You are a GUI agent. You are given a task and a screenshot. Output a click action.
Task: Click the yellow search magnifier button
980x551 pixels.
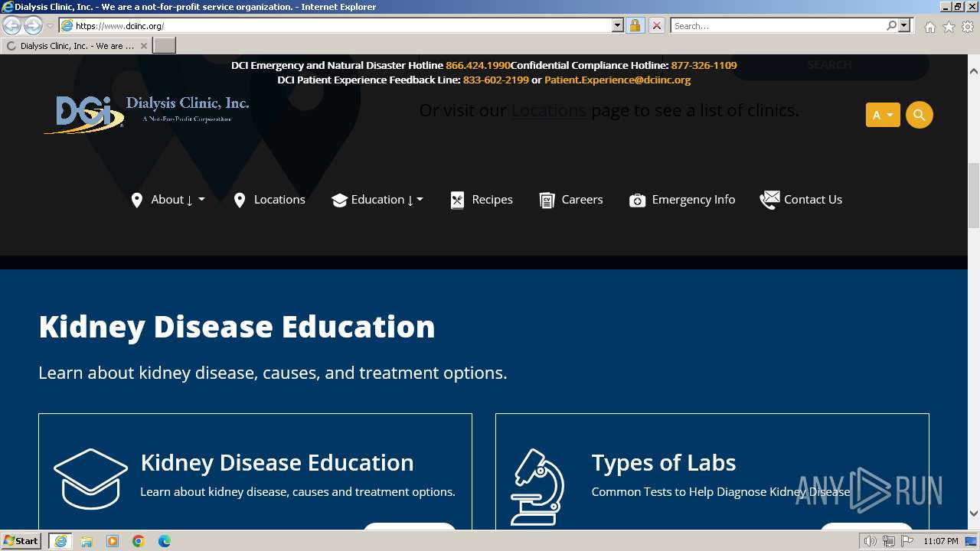(x=920, y=115)
